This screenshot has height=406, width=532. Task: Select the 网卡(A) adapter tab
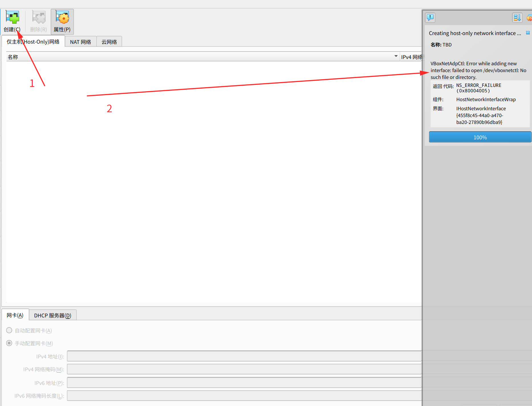click(x=15, y=315)
